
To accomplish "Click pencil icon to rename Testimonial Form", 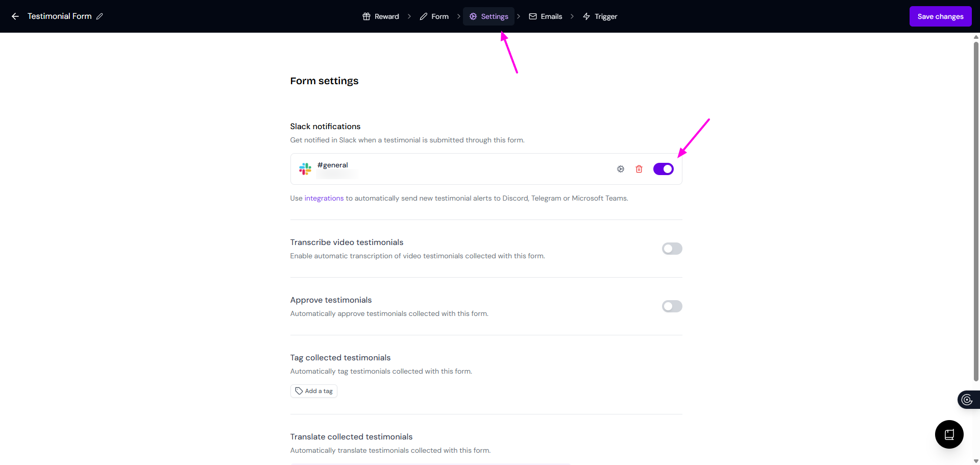I will [100, 16].
